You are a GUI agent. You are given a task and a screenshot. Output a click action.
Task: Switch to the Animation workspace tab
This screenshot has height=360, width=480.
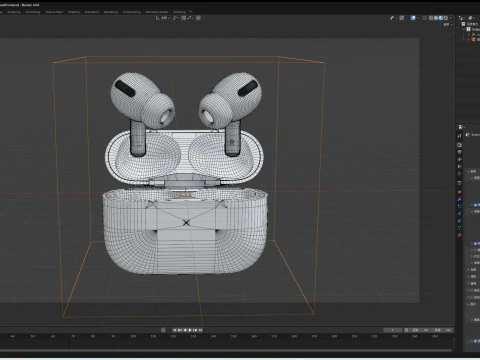pyautogui.click(x=92, y=12)
